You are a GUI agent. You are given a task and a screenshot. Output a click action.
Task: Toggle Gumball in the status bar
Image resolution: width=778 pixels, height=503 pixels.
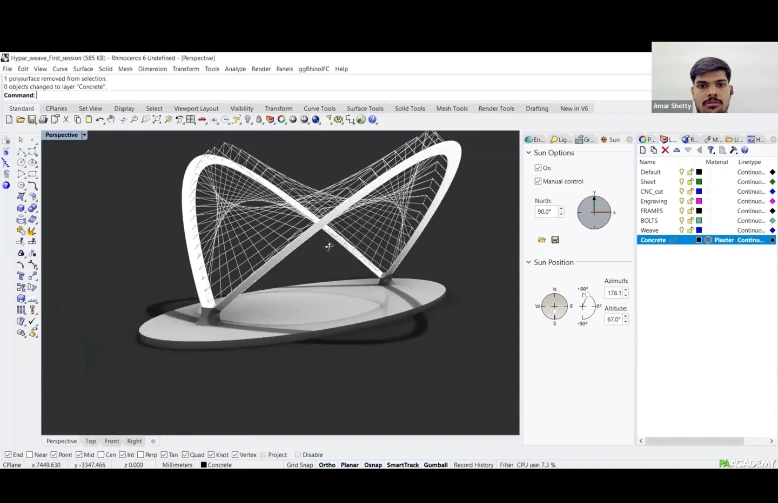point(436,465)
